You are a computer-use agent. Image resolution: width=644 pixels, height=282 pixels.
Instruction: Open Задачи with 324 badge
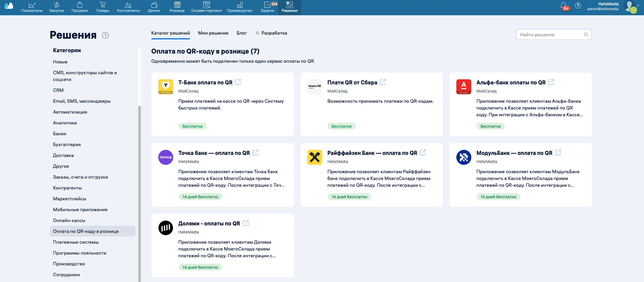(268, 7)
